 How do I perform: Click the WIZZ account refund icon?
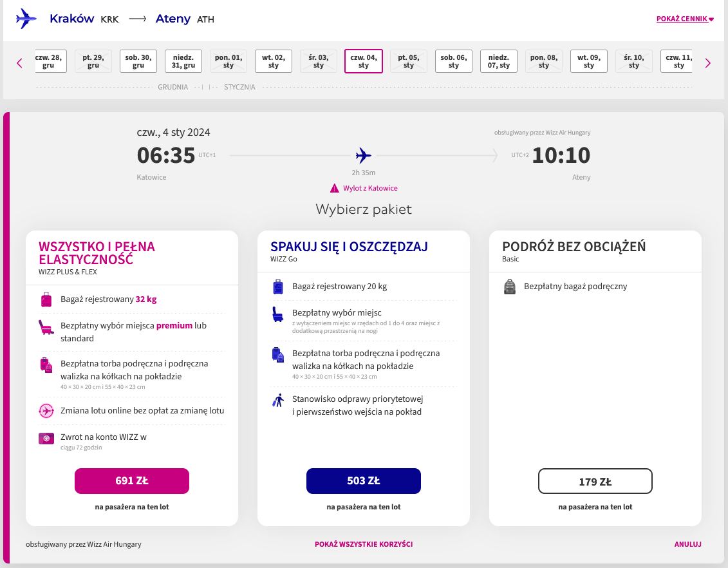click(x=46, y=439)
